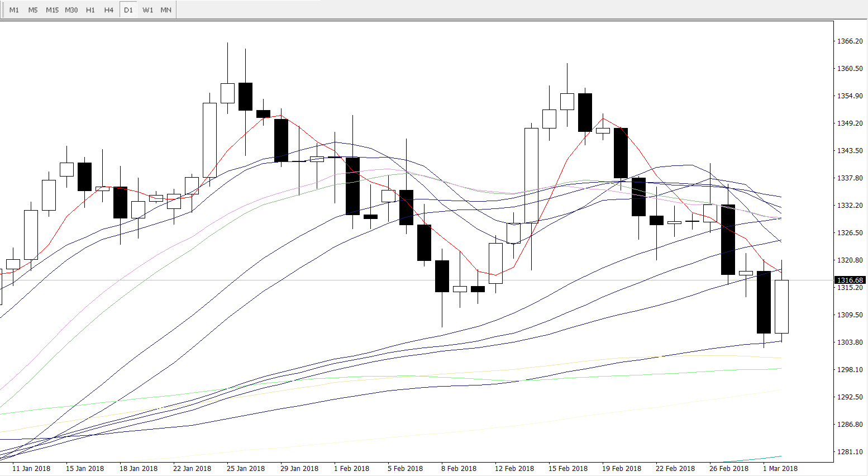868x476 pixels.
Task: Click the 1366.20 price axis label
Action: (850, 41)
